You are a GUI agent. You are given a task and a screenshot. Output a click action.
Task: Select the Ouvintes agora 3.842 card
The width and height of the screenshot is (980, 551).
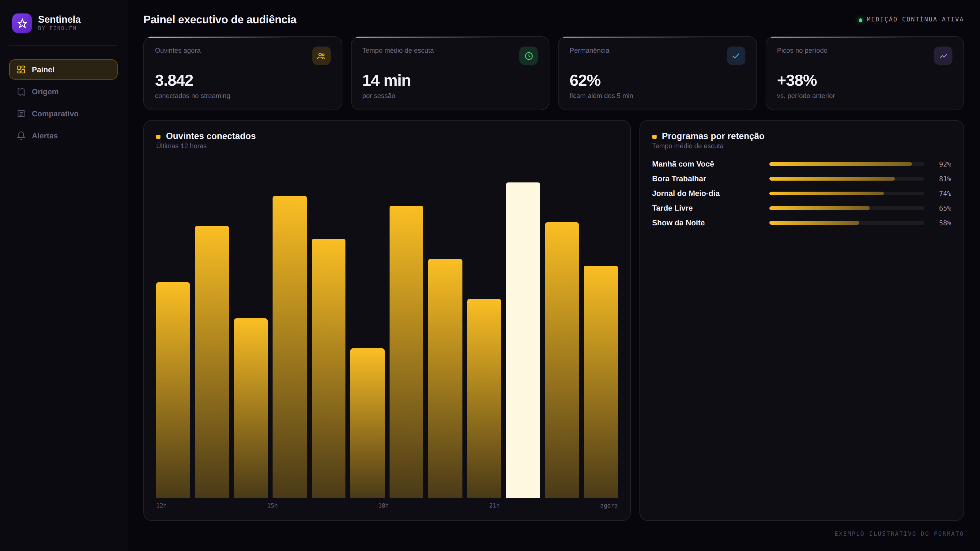(x=243, y=73)
